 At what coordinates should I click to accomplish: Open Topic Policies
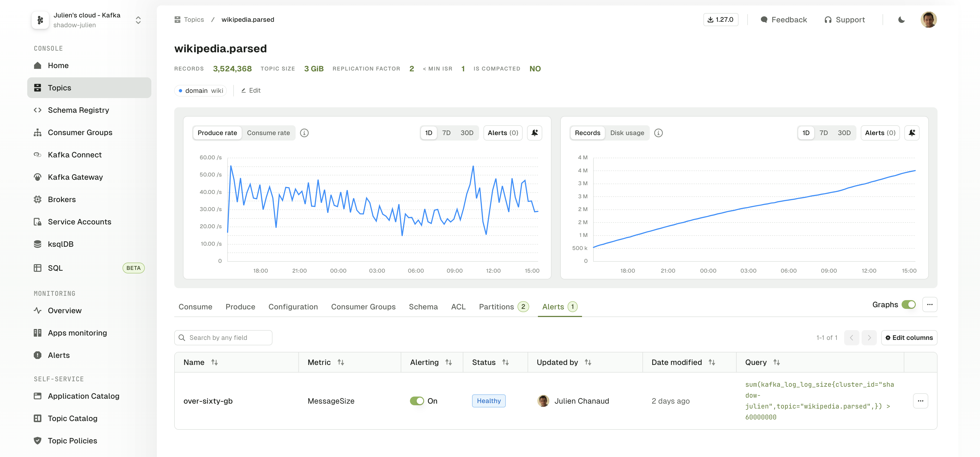pyautogui.click(x=89, y=441)
